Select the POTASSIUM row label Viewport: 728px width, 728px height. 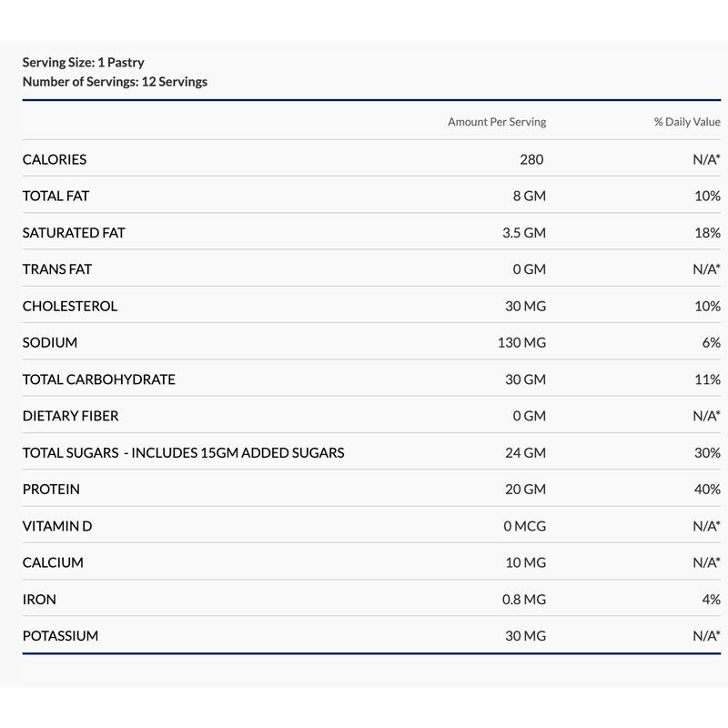[x=60, y=636]
